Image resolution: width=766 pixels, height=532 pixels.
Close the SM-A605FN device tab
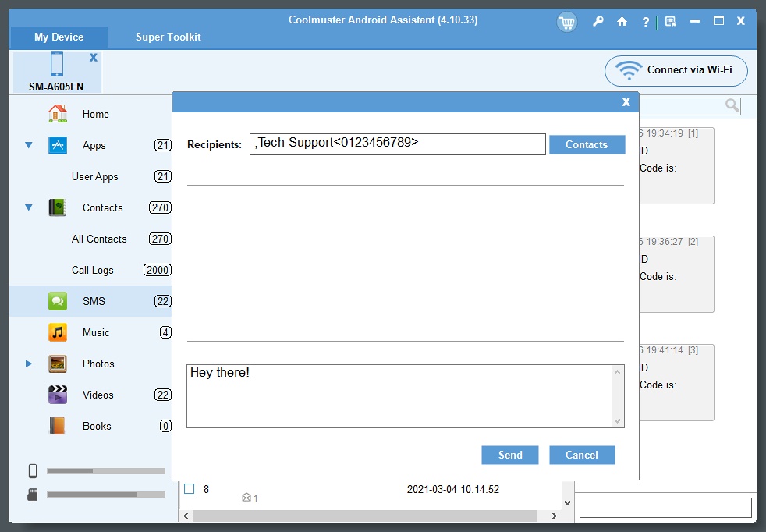point(94,58)
